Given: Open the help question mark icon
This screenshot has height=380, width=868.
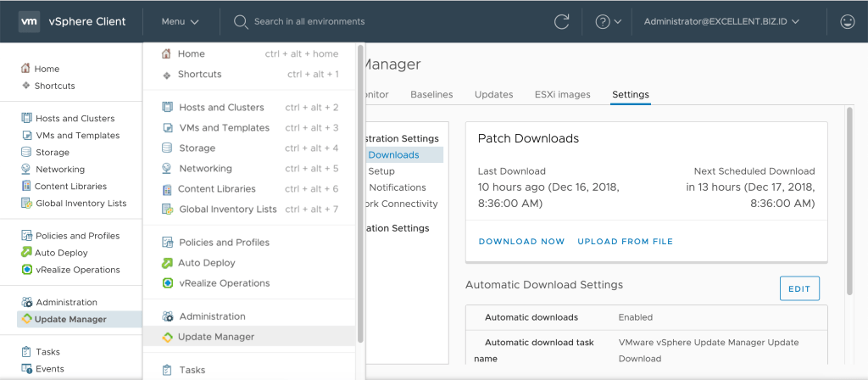Looking at the screenshot, I should tap(603, 21).
